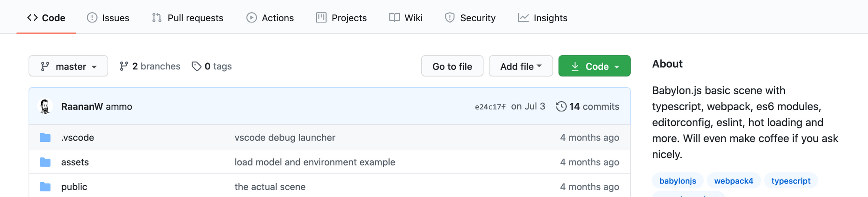Open the master branch dropdown
This screenshot has width=868, height=197.
(68, 66)
